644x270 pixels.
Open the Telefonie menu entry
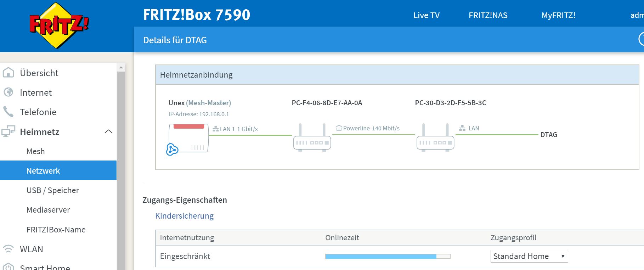(x=38, y=112)
